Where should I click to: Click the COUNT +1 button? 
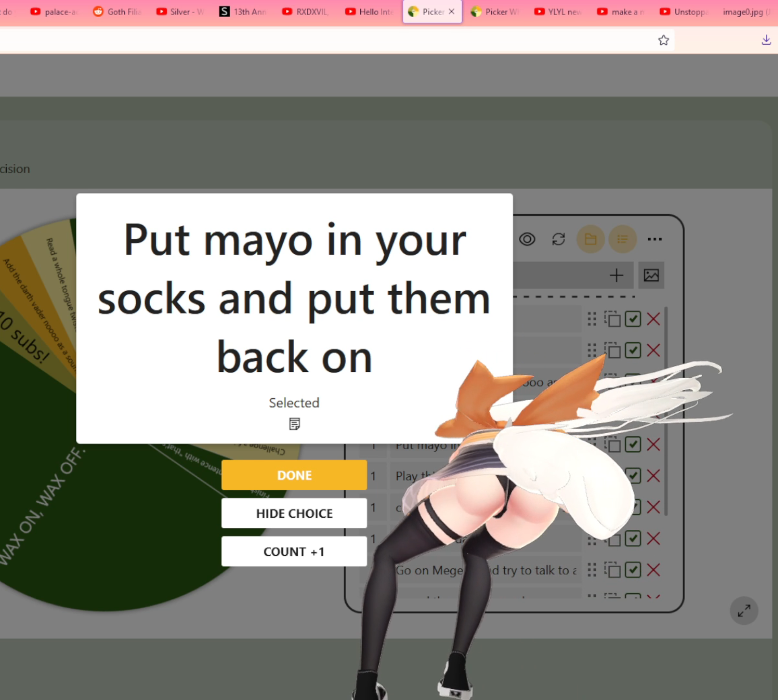[294, 552]
